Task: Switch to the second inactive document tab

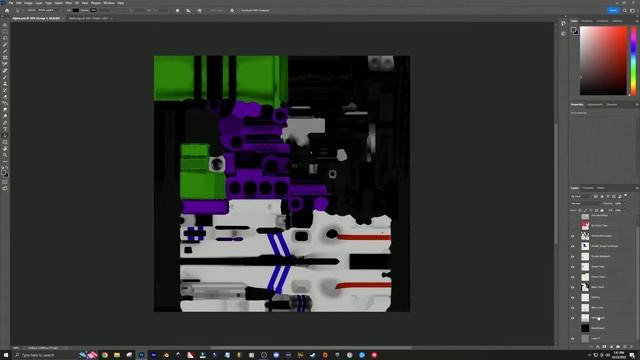Action: 89,18
